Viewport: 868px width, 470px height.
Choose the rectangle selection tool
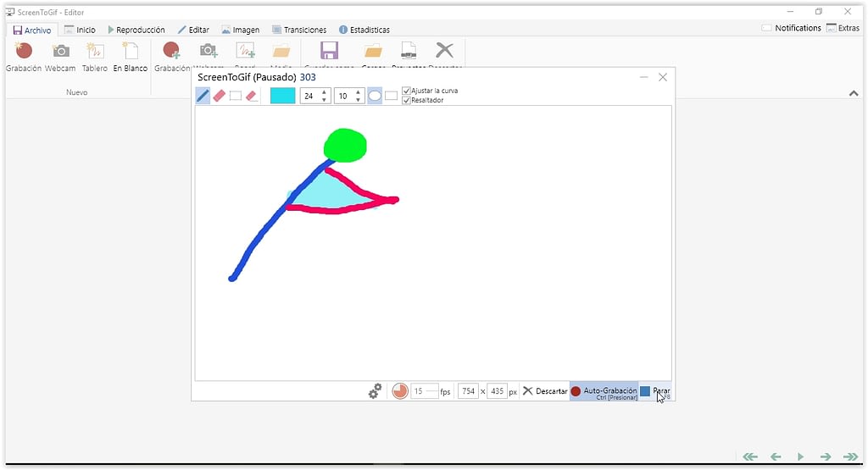click(x=236, y=96)
